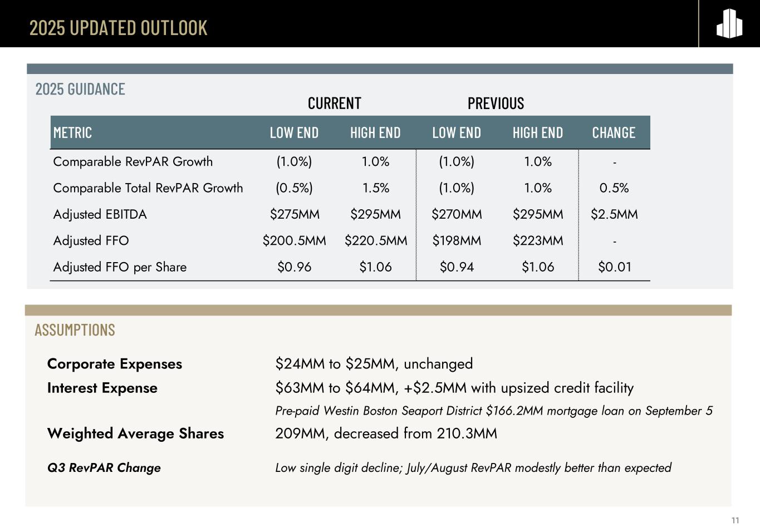Click the page number 11
The width and height of the screenshot is (760, 532).
735,520
